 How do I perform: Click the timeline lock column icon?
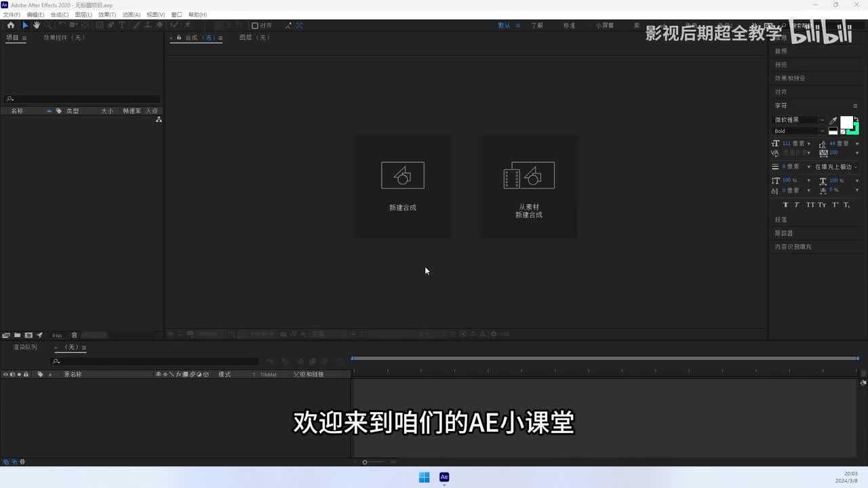[x=26, y=374]
